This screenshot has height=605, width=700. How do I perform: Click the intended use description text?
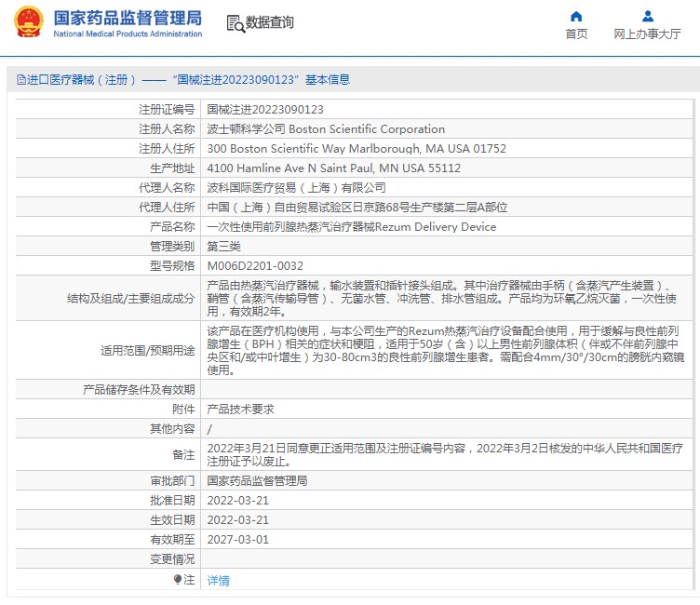[446, 351]
